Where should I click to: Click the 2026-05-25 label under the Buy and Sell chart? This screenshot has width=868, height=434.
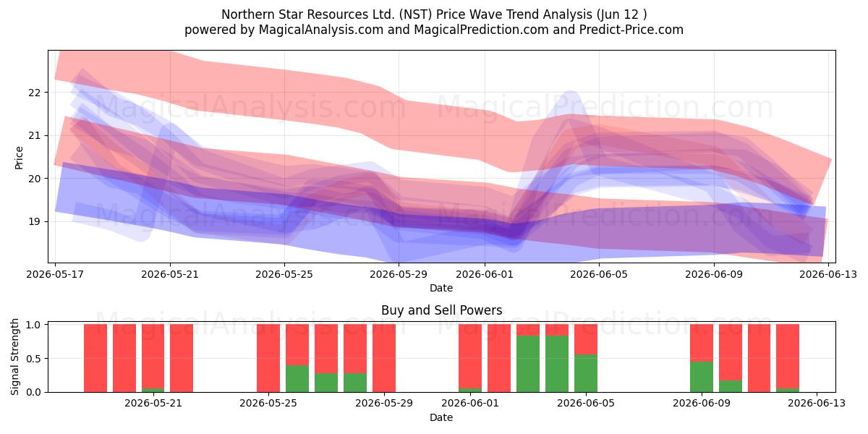(268, 404)
